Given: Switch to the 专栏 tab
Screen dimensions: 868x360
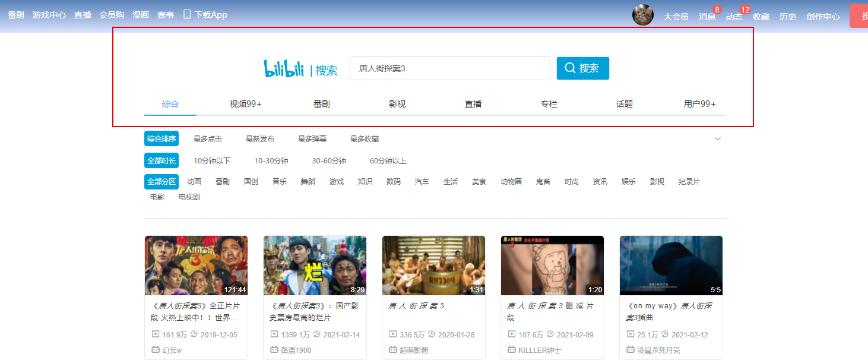Looking at the screenshot, I should click(549, 104).
